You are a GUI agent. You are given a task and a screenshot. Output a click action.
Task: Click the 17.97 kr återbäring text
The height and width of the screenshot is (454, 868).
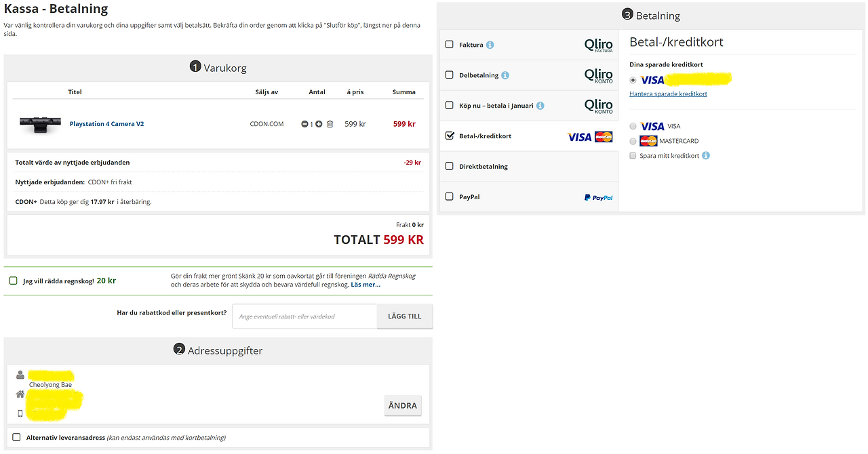(102, 202)
